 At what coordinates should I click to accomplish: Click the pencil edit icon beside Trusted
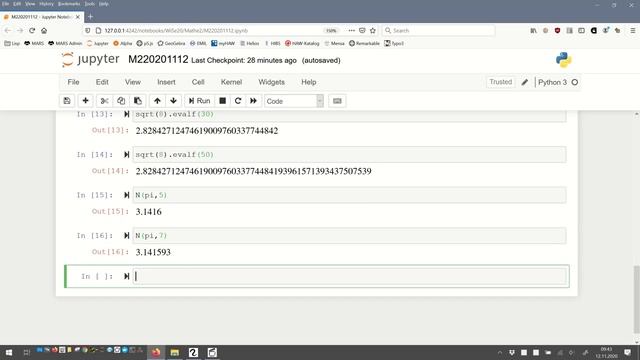(524, 82)
